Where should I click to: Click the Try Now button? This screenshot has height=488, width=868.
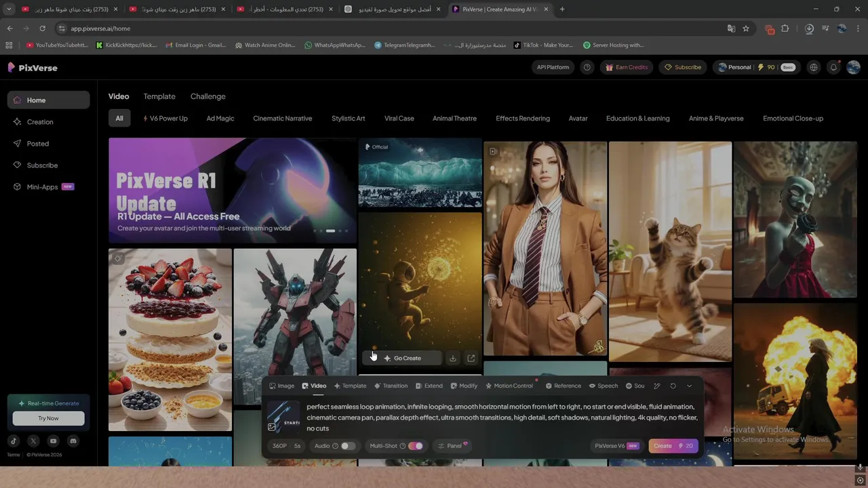coord(48,418)
